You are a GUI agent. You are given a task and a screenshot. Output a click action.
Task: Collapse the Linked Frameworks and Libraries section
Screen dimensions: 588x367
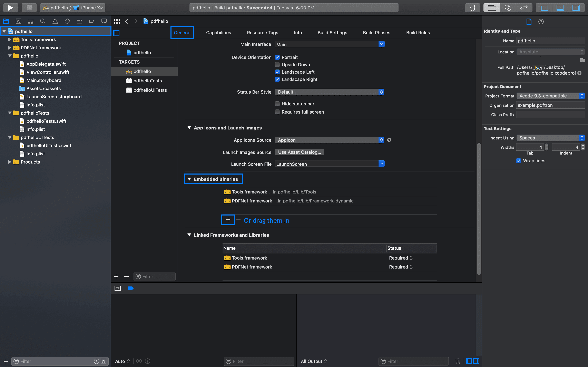[189, 235]
